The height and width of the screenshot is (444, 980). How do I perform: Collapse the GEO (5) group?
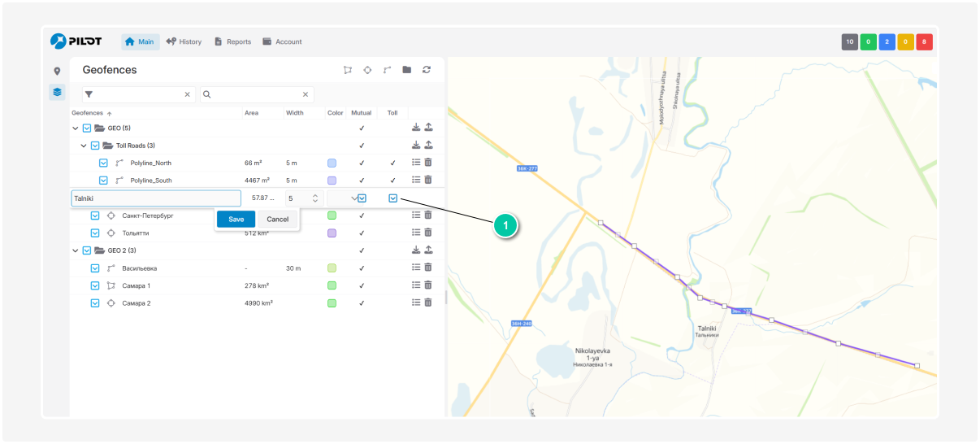[x=76, y=128]
